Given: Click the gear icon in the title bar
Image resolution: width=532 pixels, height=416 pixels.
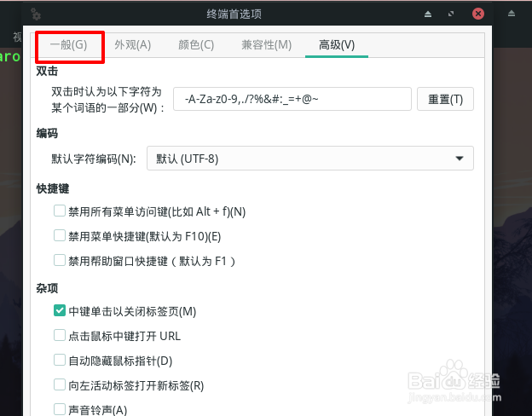Looking at the screenshot, I should click(x=36, y=14).
